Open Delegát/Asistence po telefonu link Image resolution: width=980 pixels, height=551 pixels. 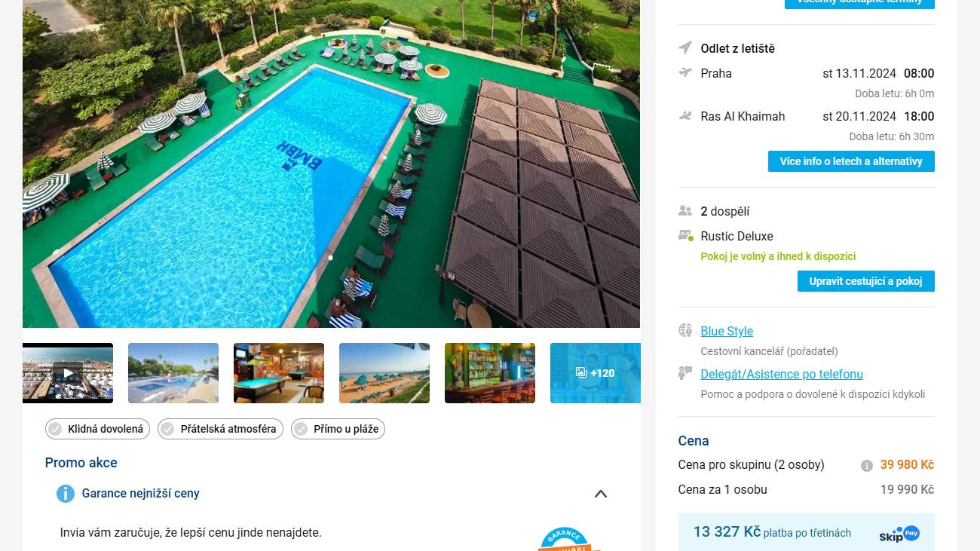click(x=782, y=374)
